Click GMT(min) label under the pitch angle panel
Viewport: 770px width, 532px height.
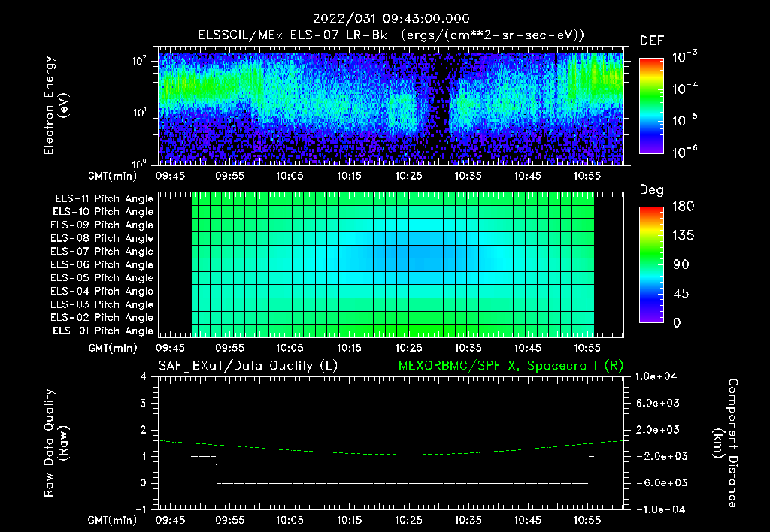click(113, 348)
